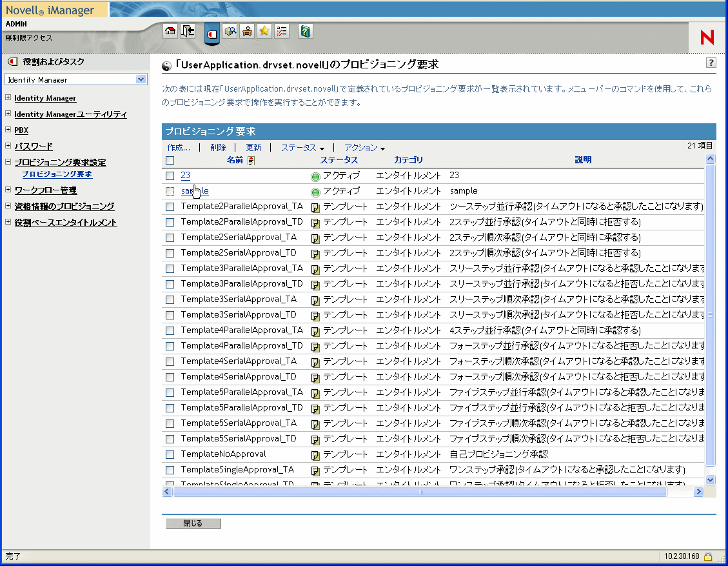Click the template icon of Template2SerialApproval_TD
Image resolution: width=728 pixels, height=566 pixels.
pyautogui.click(x=315, y=254)
